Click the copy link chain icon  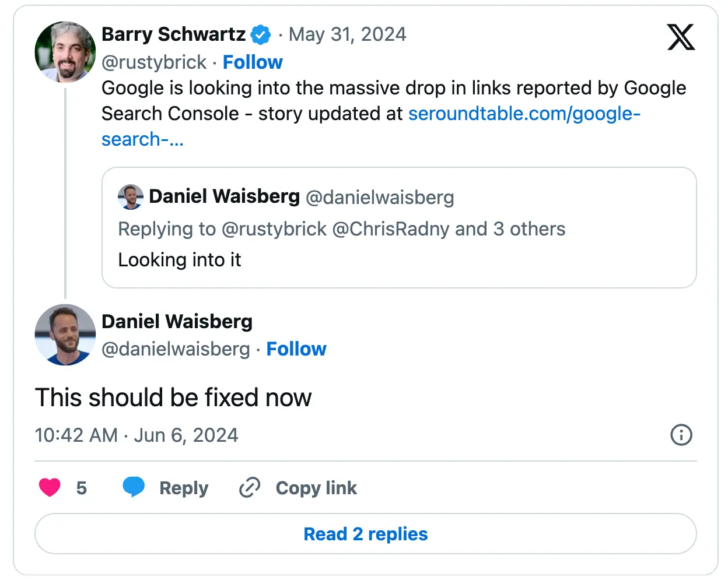[x=250, y=487]
